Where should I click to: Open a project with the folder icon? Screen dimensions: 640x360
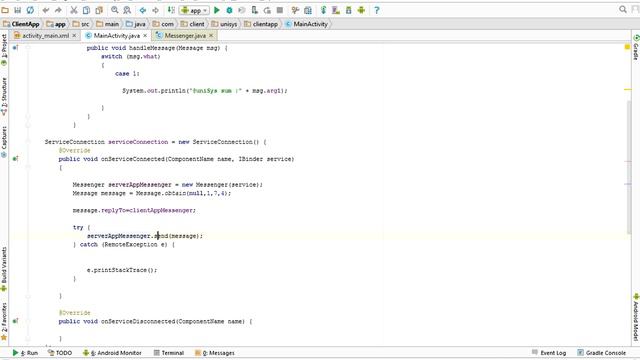click(5, 10)
